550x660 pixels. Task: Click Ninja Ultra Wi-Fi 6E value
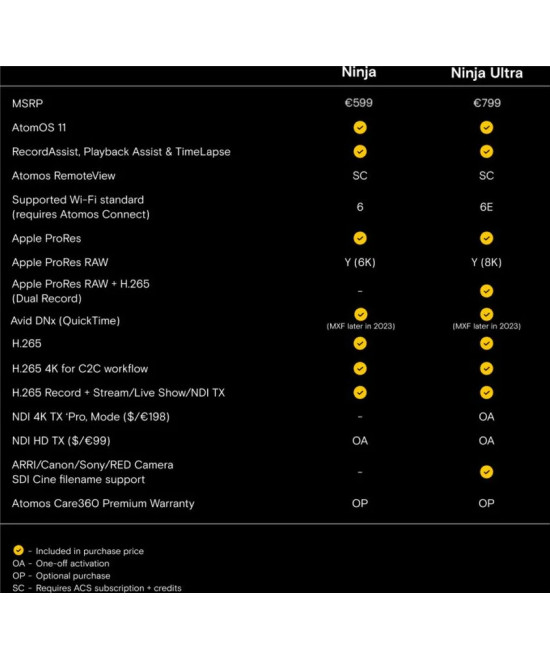click(486, 207)
